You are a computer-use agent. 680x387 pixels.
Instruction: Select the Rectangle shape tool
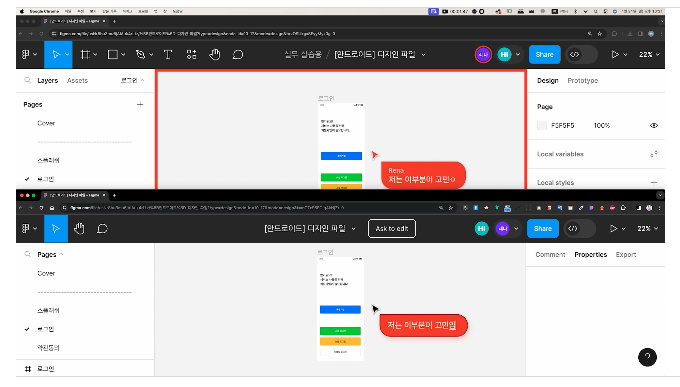[x=113, y=55]
